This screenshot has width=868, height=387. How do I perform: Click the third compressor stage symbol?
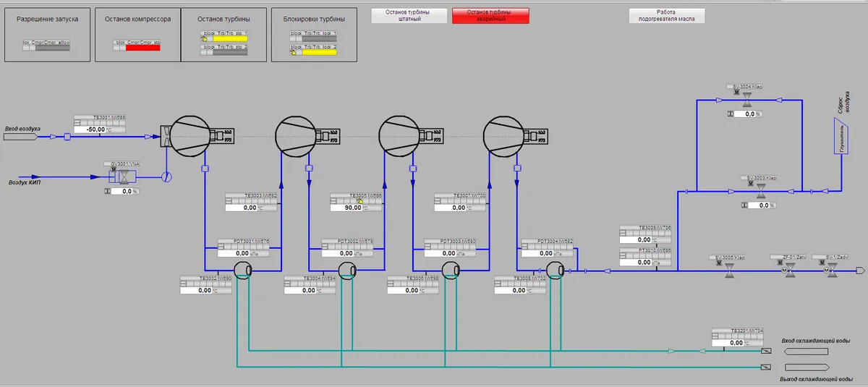tap(399, 135)
